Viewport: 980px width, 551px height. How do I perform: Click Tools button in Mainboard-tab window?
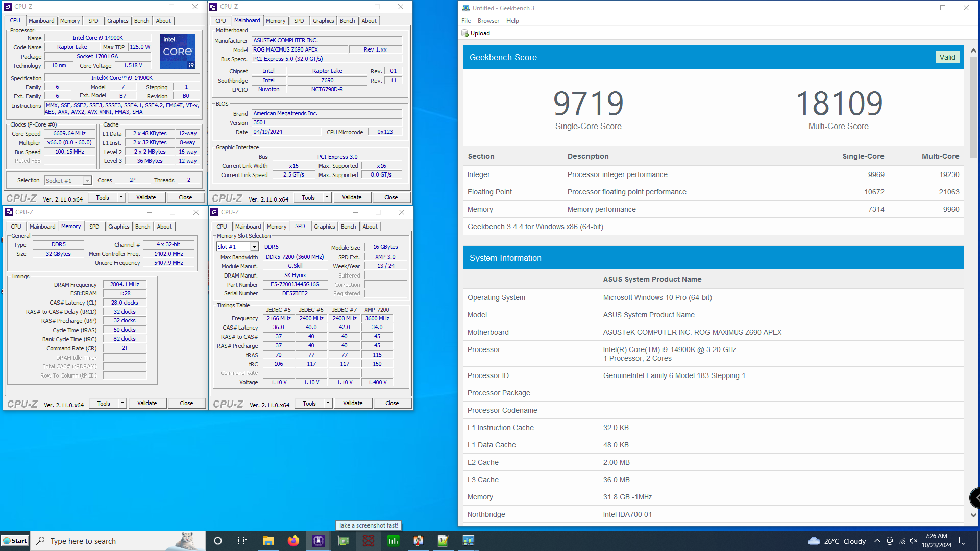[308, 197]
